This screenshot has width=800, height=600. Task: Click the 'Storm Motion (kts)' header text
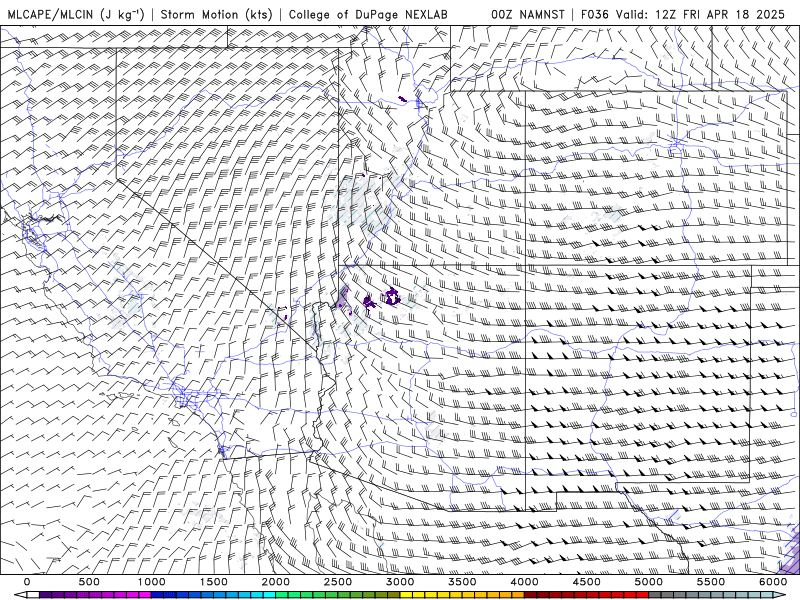(216, 14)
